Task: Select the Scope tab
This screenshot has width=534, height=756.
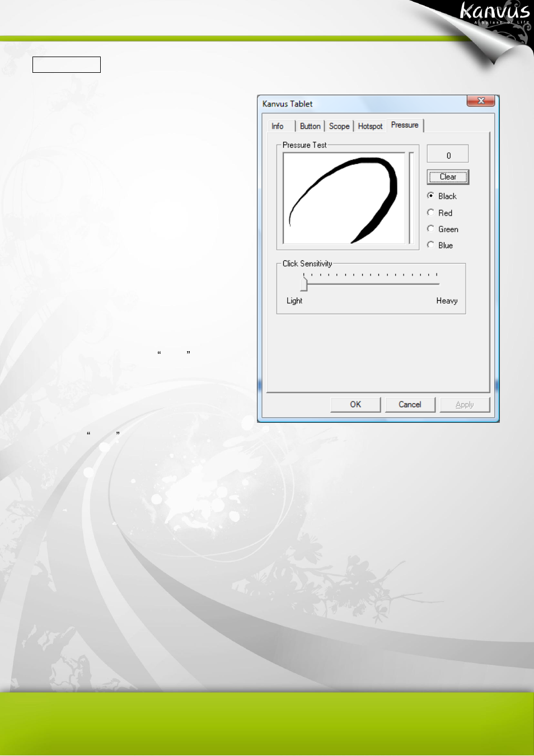Action: point(339,127)
